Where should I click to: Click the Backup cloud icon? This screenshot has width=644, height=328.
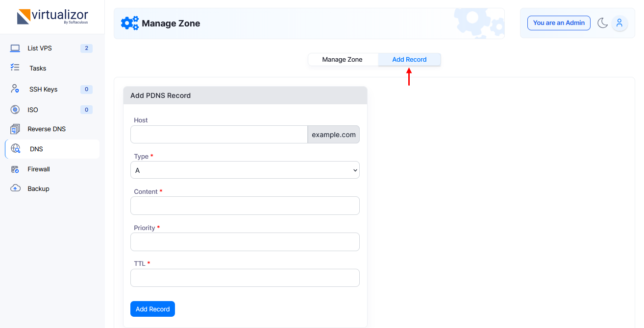[15, 188]
